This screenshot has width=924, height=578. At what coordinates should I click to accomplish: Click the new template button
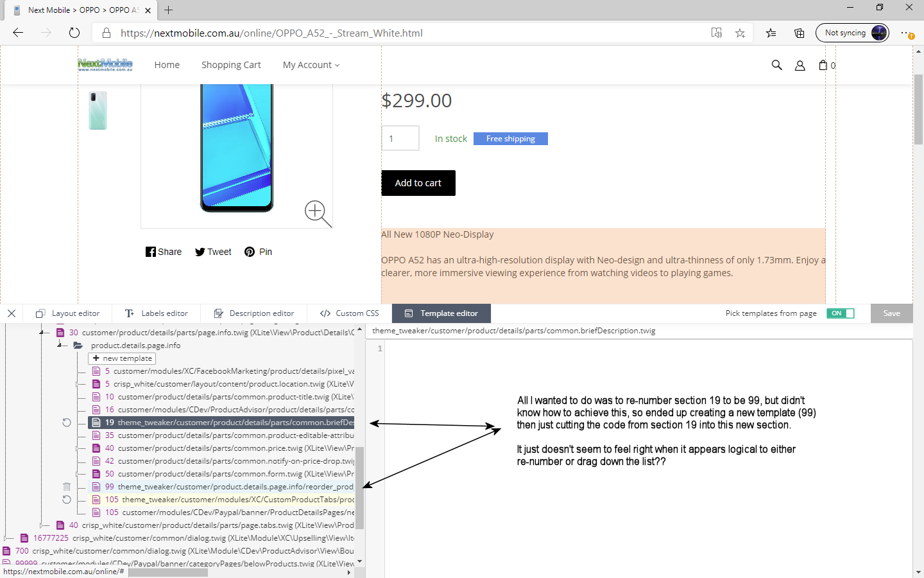pos(122,358)
